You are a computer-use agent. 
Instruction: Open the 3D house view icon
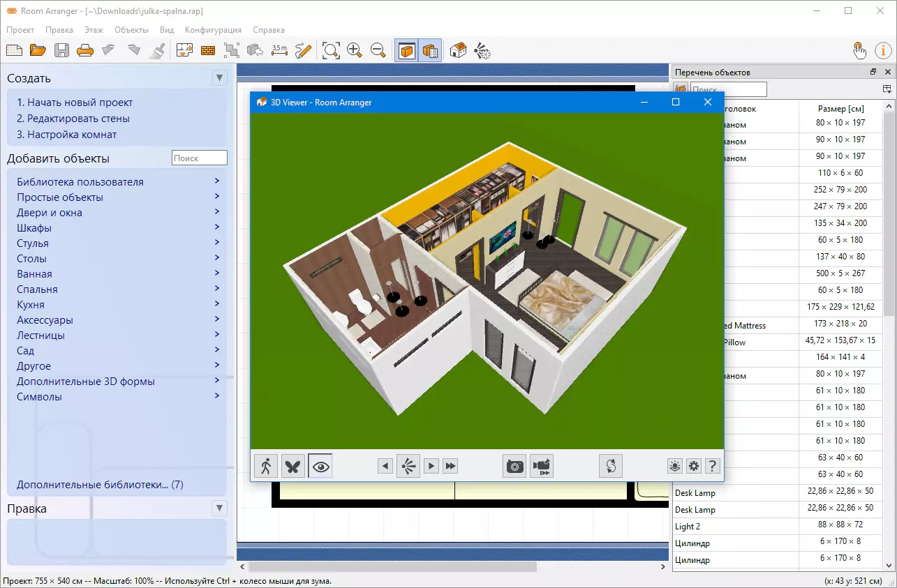click(459, 50)
